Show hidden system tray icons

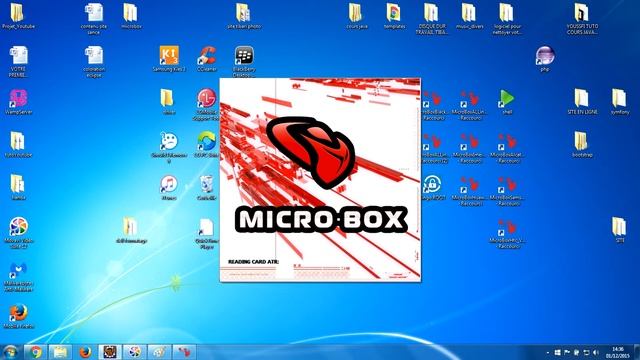[548, 352]
